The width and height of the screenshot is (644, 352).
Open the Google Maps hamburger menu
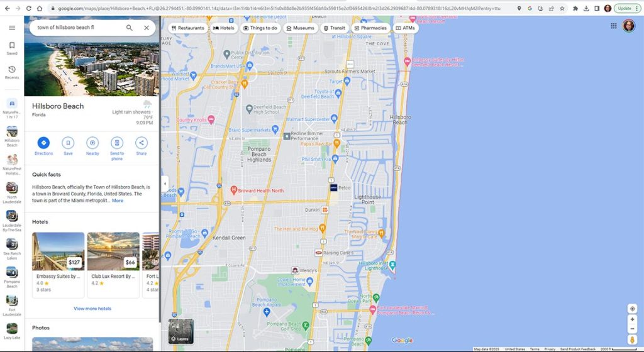pyautogui.click(x=12, y=28)
